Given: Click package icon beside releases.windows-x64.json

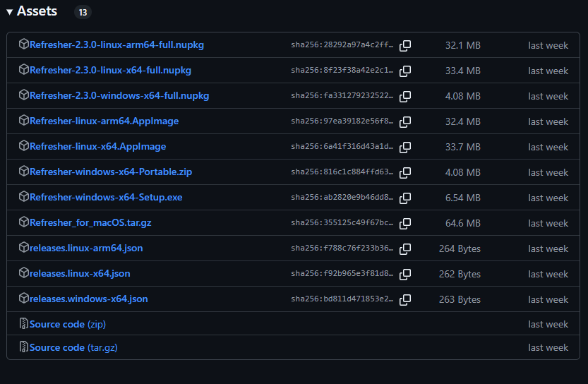Looking at the screenshot, I should point(23,298).
